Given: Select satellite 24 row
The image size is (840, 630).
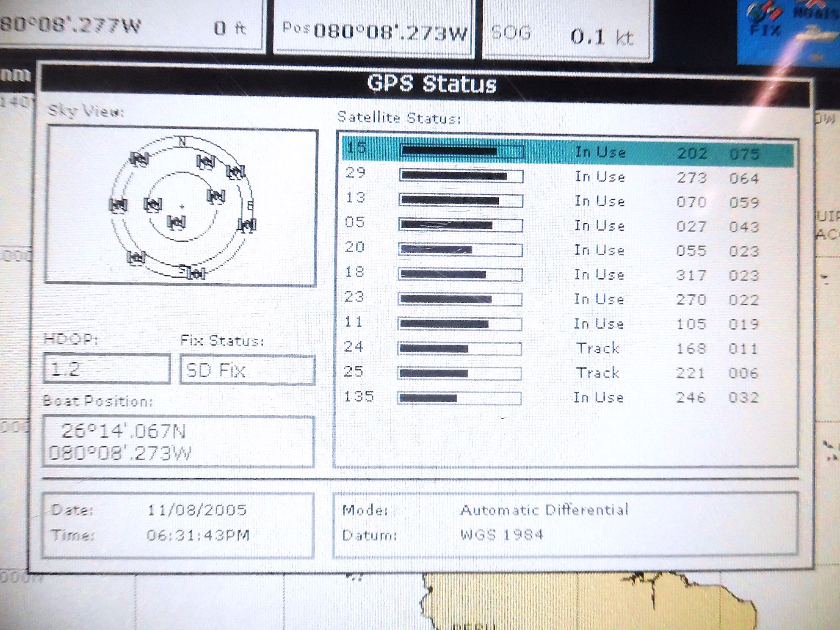Looking at the screenshot, I should [x=567, y=348].
